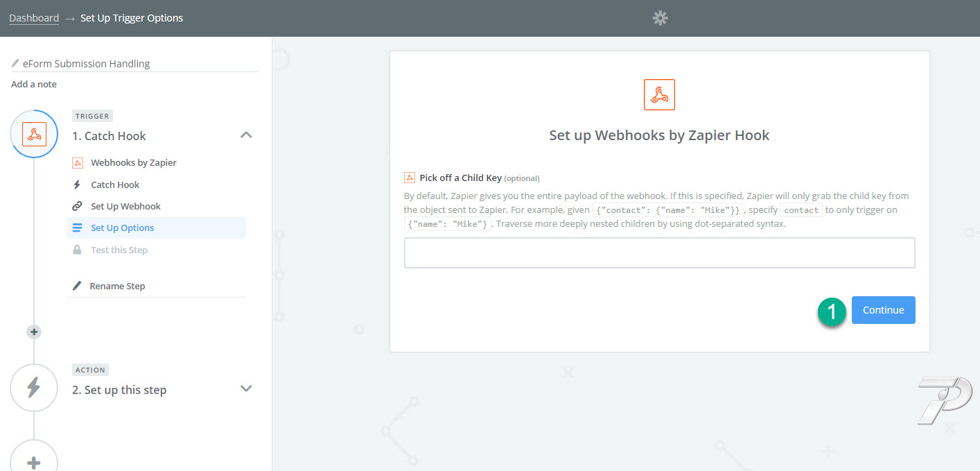Select the Set Up Options item
This screenshot has width=980, height=471.
coord(156,228)
